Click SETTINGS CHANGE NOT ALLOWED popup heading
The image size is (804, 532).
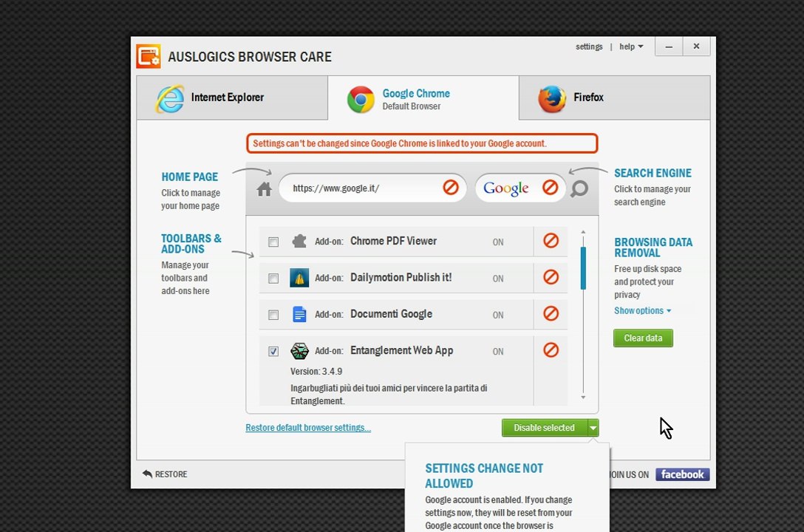coord(484,476)
